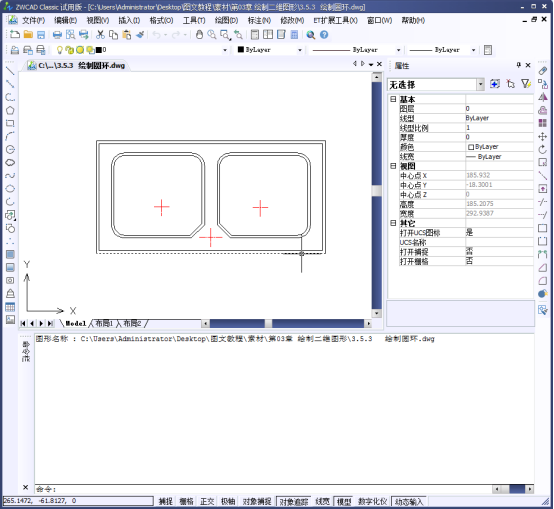Screen dimensions: 554x509
Task: Toggle 栅格 grid display in status bar
Action: point(186,501)
